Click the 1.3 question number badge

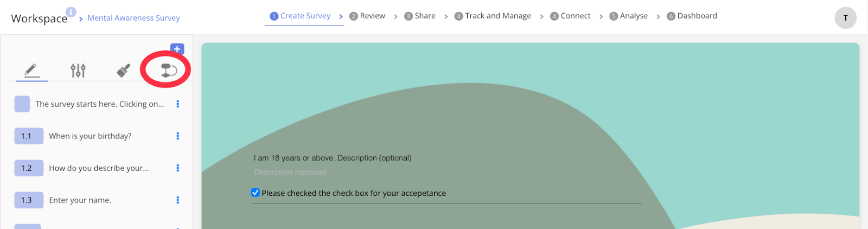point(29,200)
